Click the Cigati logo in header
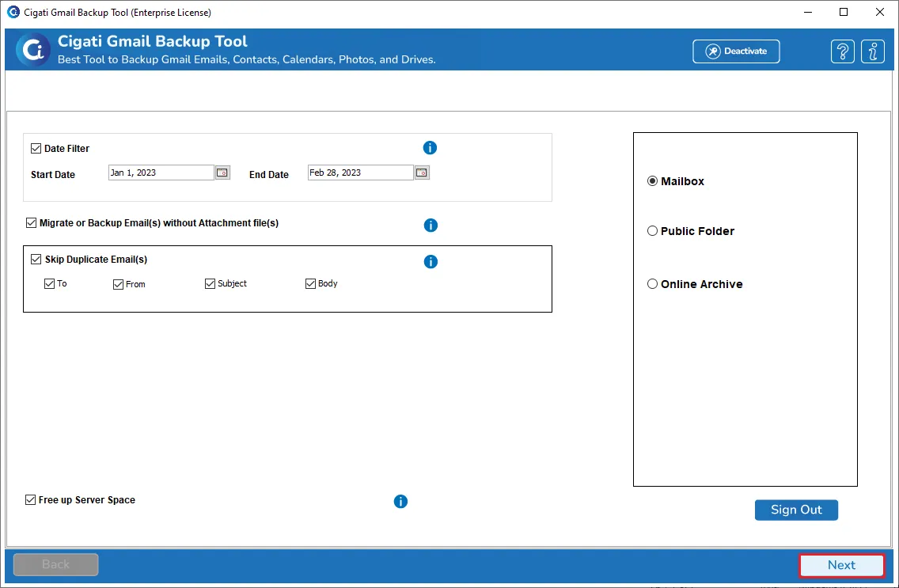This screenshot has width=899, height=588. [32, 50]
